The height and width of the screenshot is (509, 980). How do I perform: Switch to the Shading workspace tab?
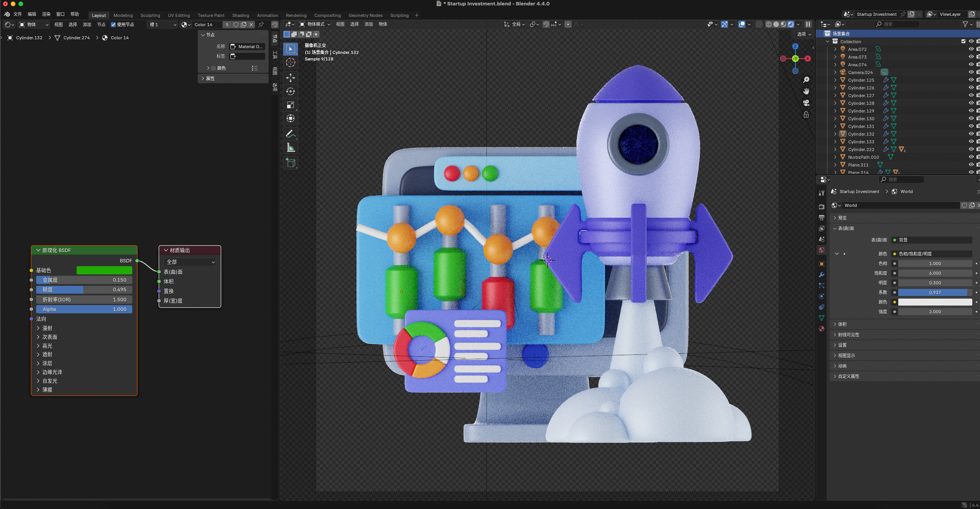240,15
